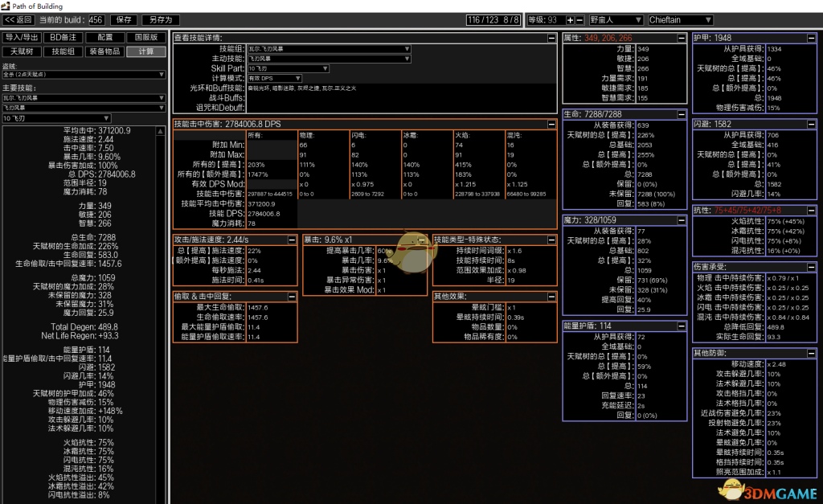Click the sidebar 总生命: 7288 stat

point(93,237)
